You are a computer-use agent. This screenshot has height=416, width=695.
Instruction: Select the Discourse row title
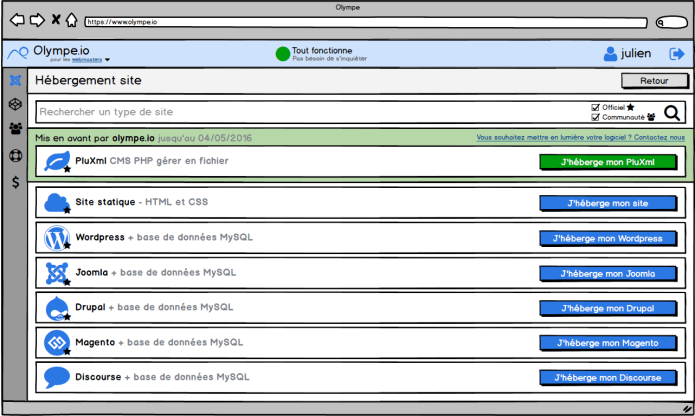coord(98,377)
